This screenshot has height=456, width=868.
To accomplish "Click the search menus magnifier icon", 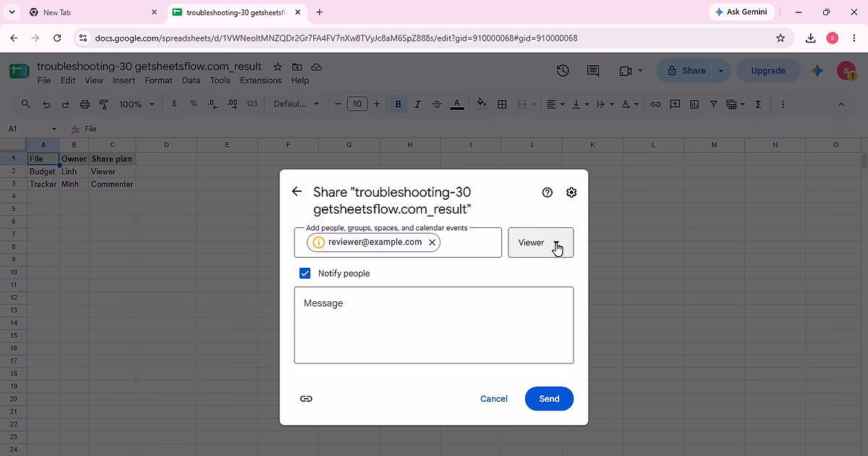I will coord(26,104).
